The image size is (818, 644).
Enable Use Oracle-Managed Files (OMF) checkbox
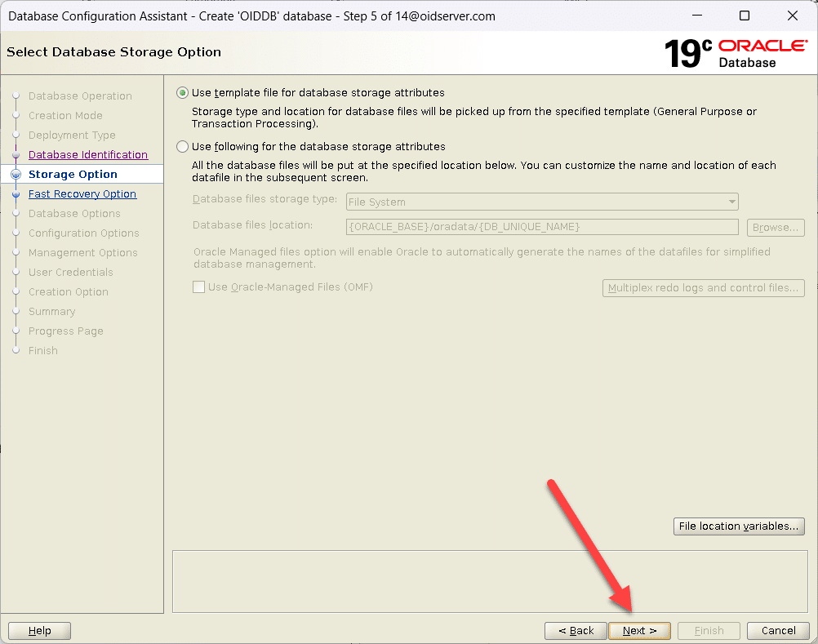click(198, 287)
